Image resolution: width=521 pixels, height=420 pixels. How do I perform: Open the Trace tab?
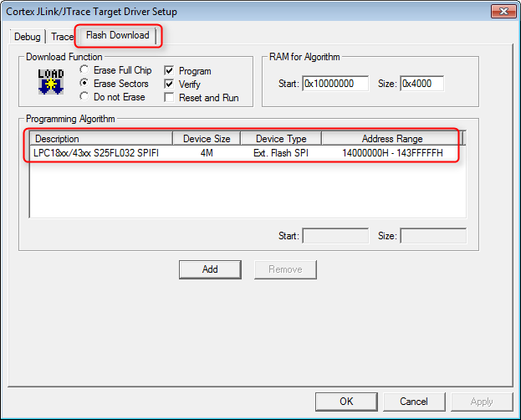click(x=62, y=37)
